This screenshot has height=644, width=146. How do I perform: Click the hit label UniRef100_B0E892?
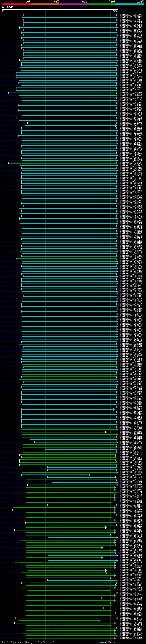[x=131, y=432]
